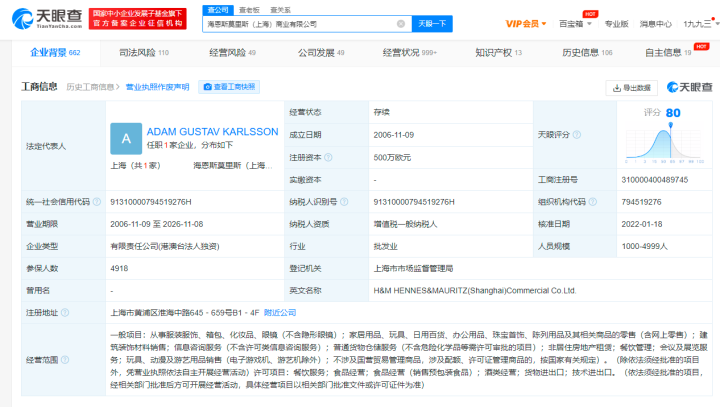Open the 附近公司 link
The width and height of the screenshot is (720, 407).
[x=280, y=313]
